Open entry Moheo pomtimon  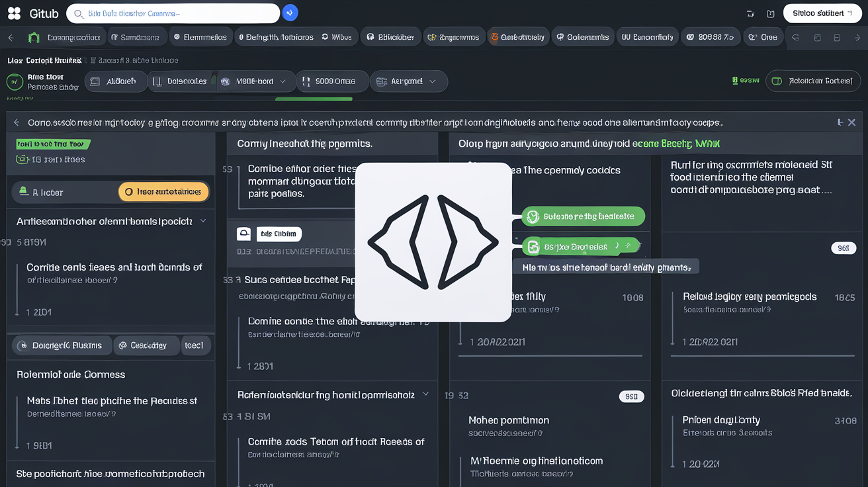pos(509,420)
